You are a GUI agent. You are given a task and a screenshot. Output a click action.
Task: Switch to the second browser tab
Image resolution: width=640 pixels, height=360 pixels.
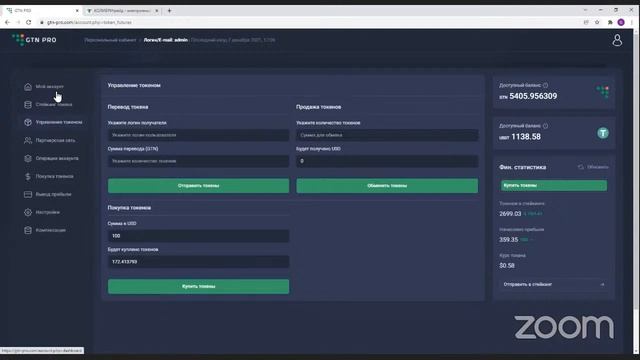(x=122, y=11)
